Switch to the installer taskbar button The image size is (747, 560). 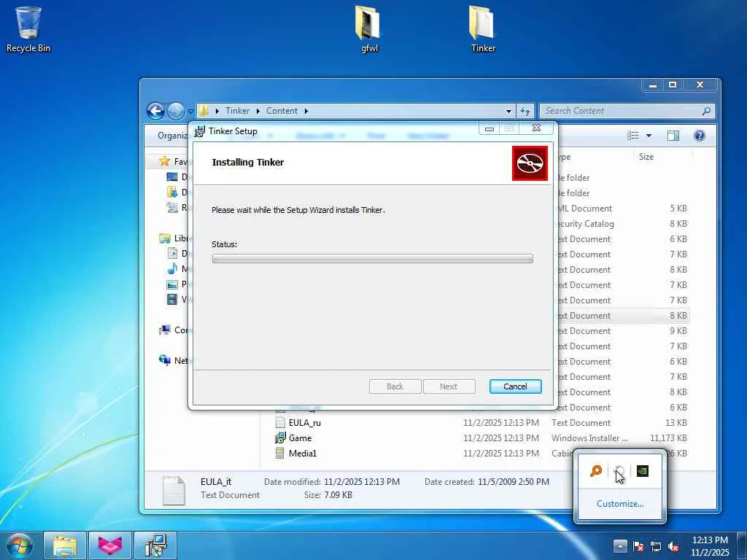tap(155, 545)
